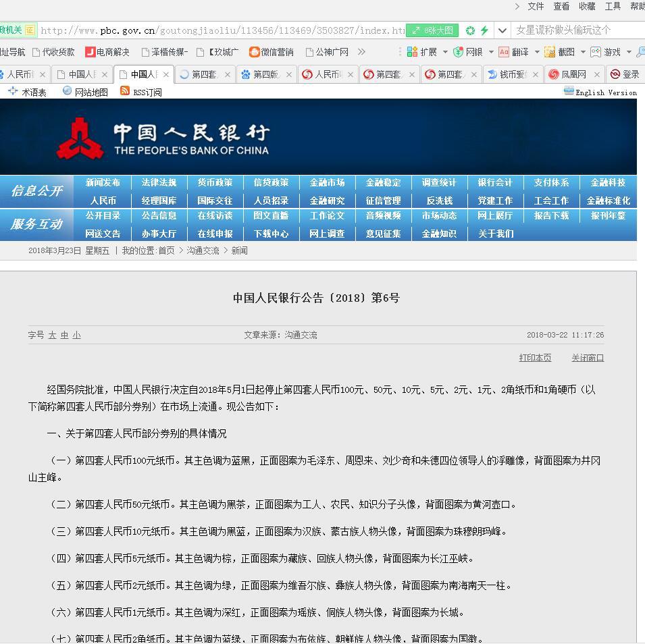Close the 钱币爱 tab
The height and width of the screenshot is (644, 645).
(x=536, y=74)
